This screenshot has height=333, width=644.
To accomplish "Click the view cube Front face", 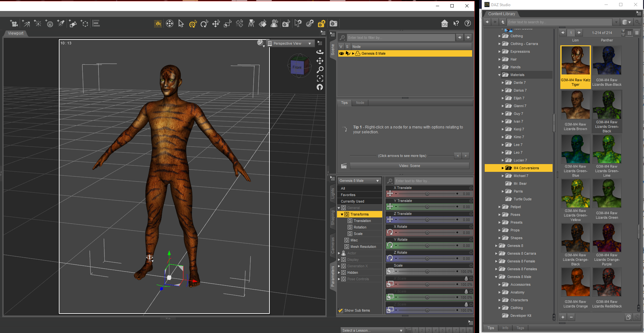I will [297, 67].
